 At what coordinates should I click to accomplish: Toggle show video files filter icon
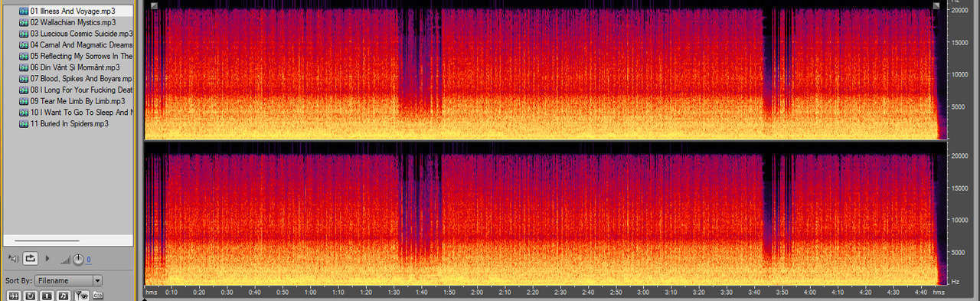pyautogui.click(x=47, y=296)
